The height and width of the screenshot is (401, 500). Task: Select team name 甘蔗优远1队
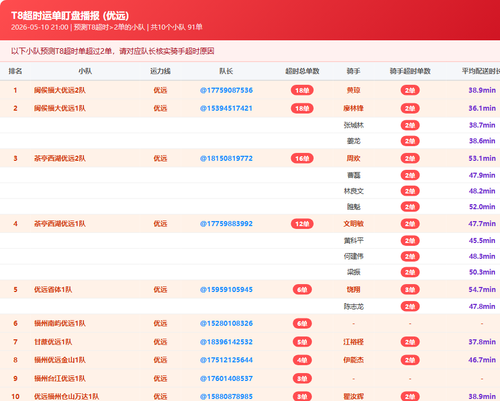point(53,342)
